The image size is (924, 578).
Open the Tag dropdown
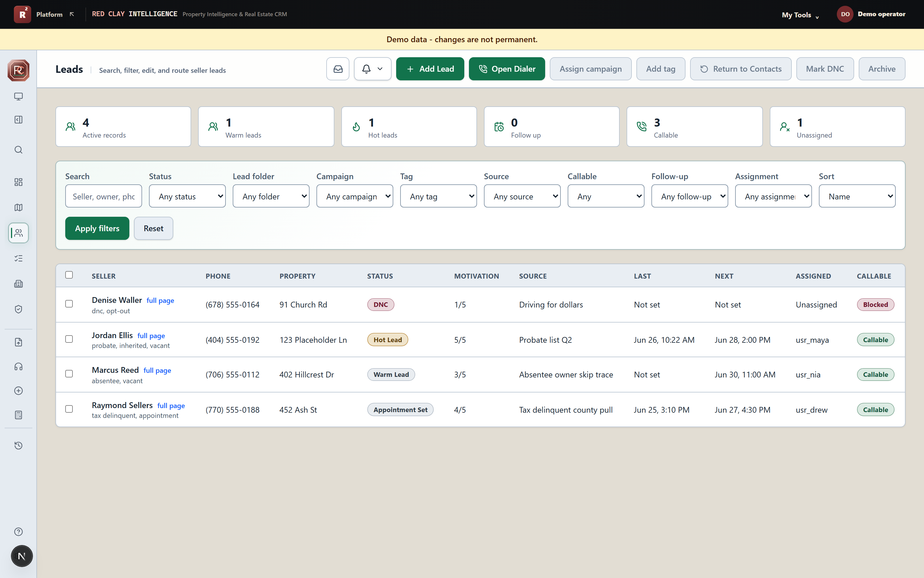(438, 196)
